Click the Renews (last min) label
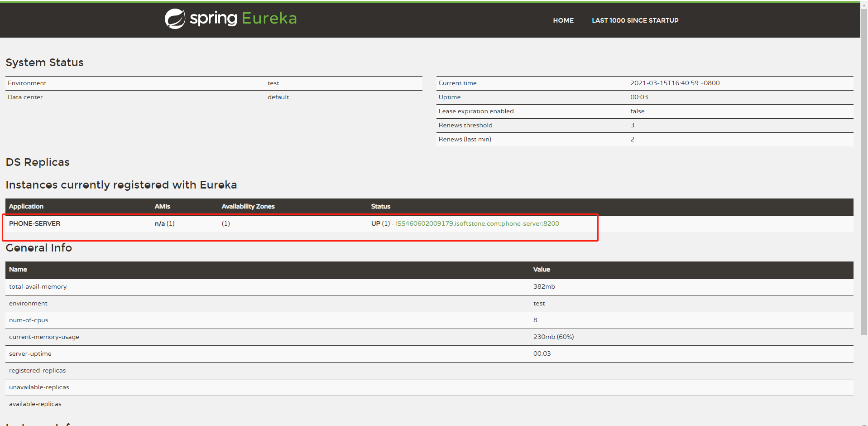The image size is (868, 426). pos(465,139)
